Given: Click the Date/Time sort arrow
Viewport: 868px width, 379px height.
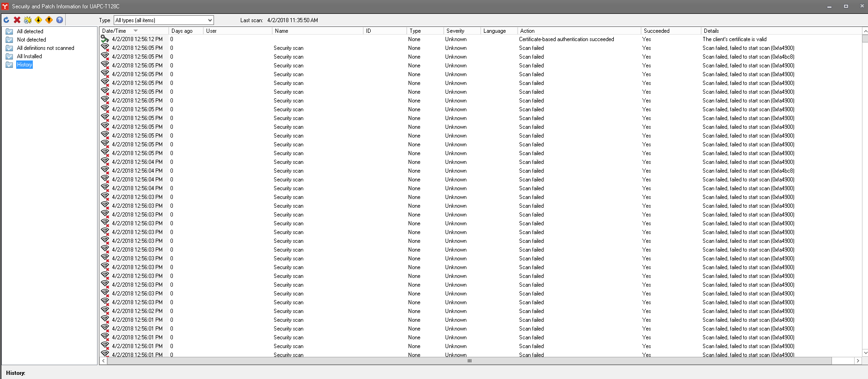Looking at the screenshot, I should [135, 31].
